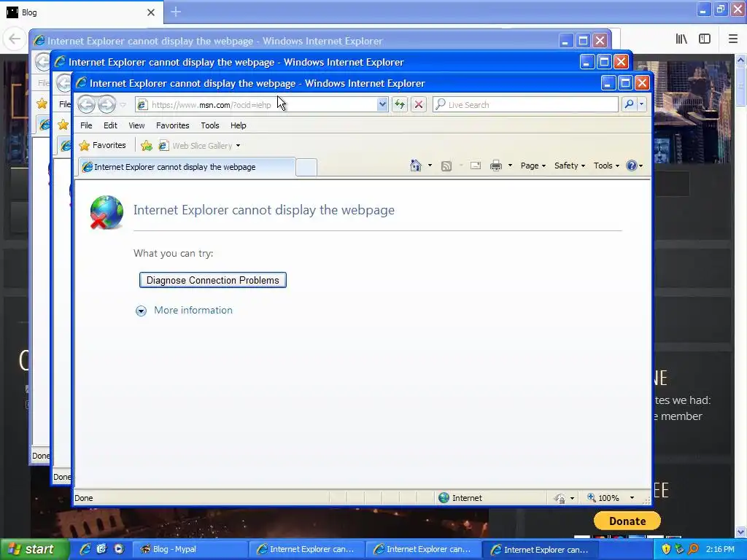Click the blank New Tab button
The height and width of the screenshot is (560, 747).
coord(306,167)
